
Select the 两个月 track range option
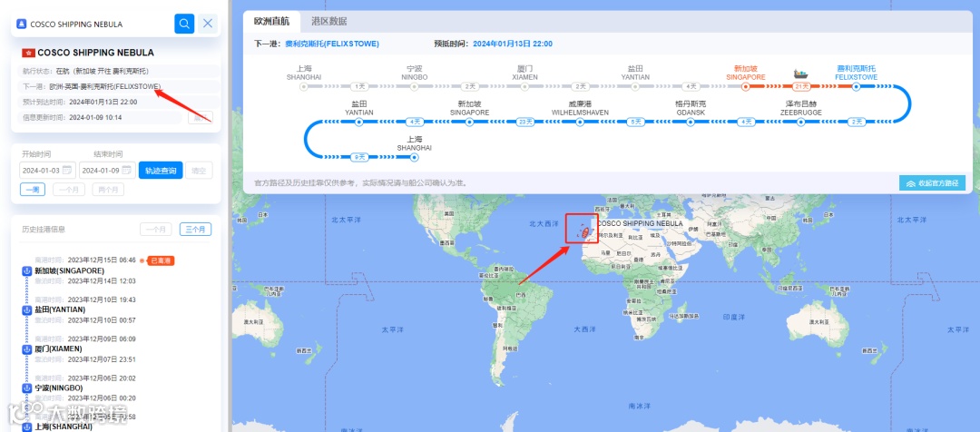108,190
